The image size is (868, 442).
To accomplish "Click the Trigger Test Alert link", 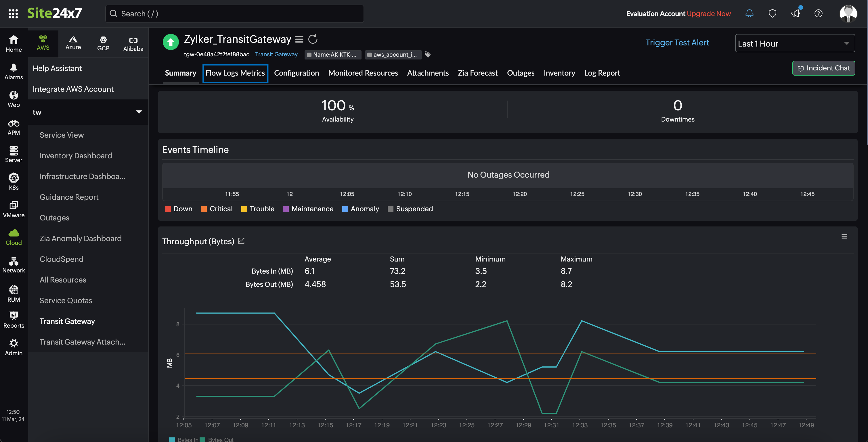I will [x=677, y=43].
